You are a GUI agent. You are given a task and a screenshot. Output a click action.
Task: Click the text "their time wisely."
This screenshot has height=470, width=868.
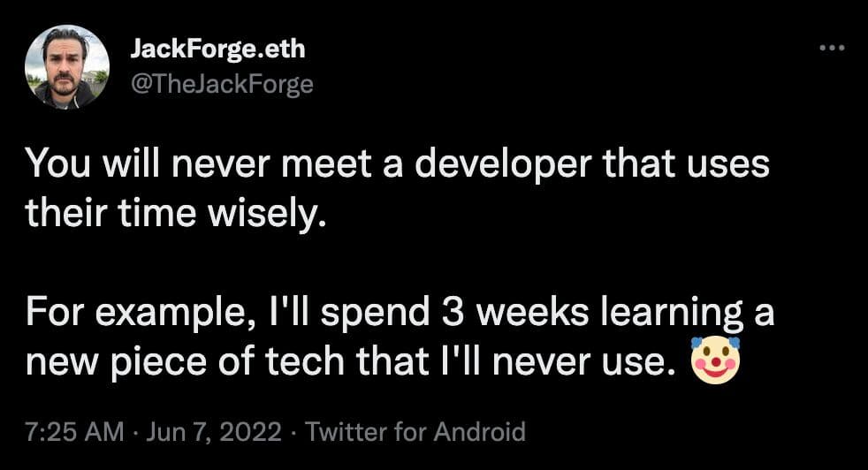coord(176,214)
